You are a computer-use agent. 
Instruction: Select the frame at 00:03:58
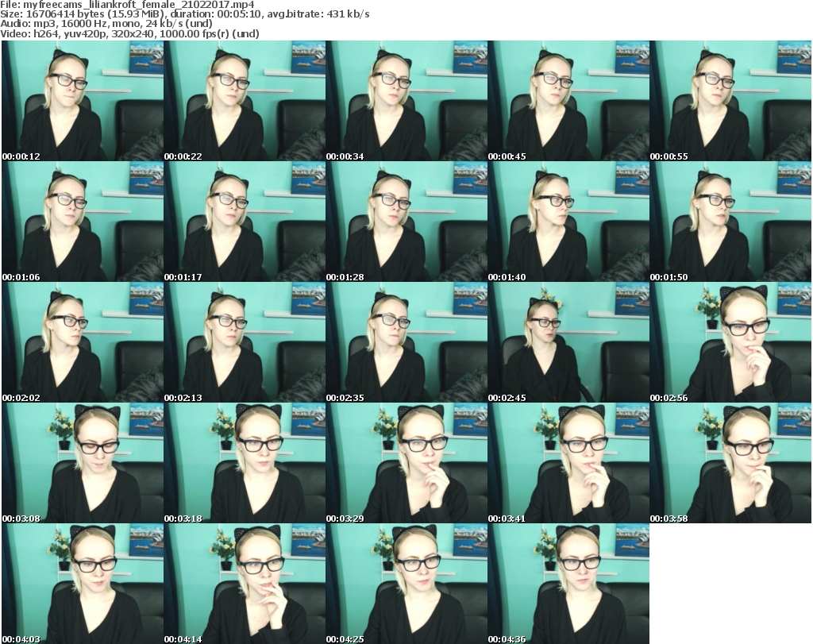pos(730,463)
